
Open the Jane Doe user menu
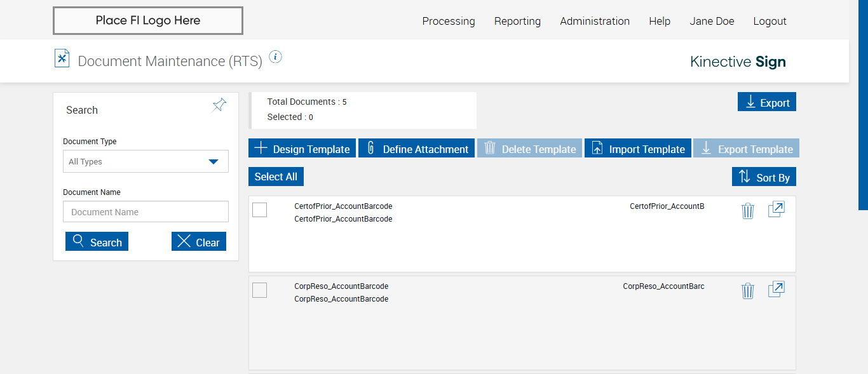click(x=712, y=21)
